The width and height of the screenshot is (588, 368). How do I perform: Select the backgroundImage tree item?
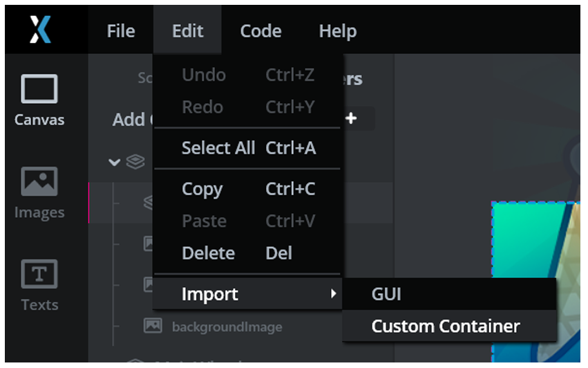(226, 326)
